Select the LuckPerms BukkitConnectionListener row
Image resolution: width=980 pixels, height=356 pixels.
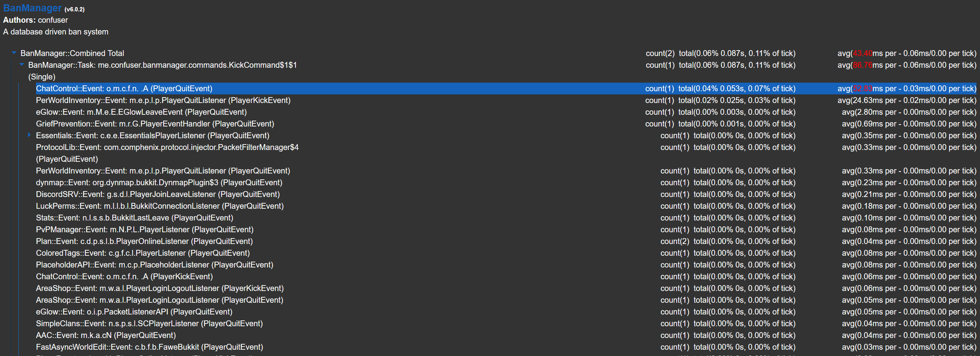160,206
